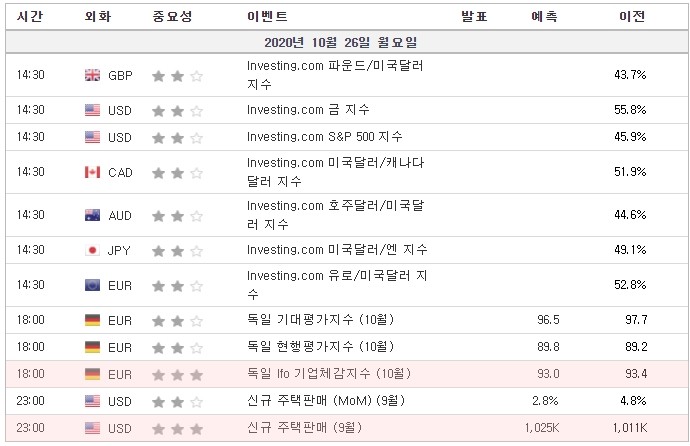This screenshot has width=690, height=446.
Task: Click the three stars in 신규 주택판매 (9월) row
Action: 177,428
